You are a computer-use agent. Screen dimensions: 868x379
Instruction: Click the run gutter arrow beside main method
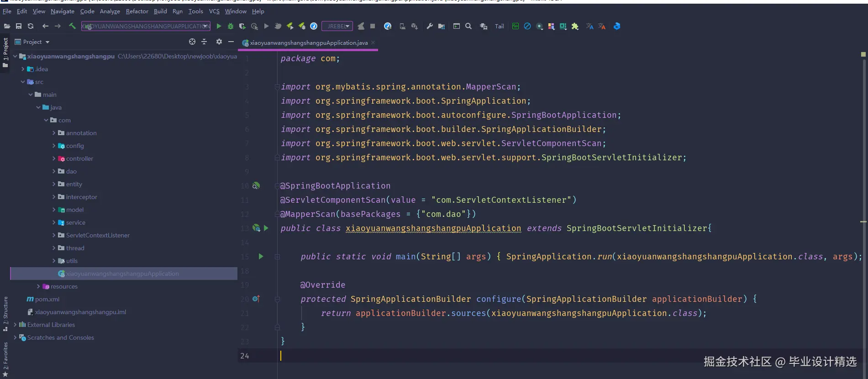coord(261,257)
